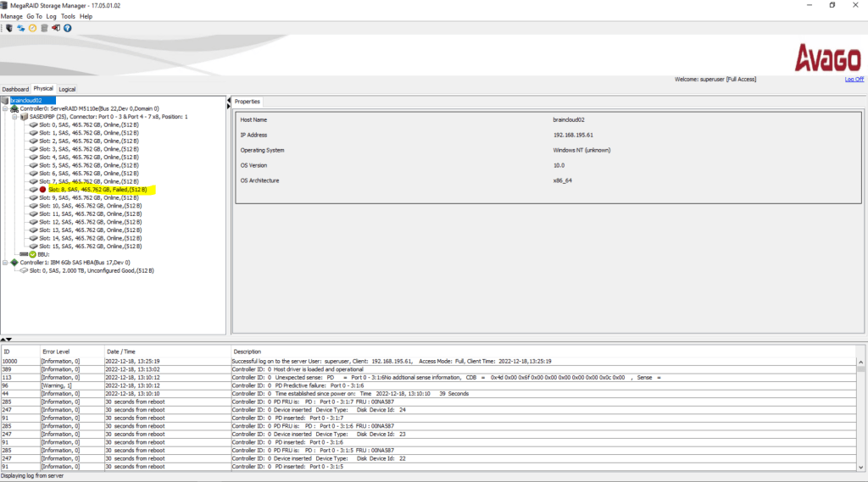Click the x86_64 OS Architecture value
Viewport: 868px width, 482px height.
[562, 181]
